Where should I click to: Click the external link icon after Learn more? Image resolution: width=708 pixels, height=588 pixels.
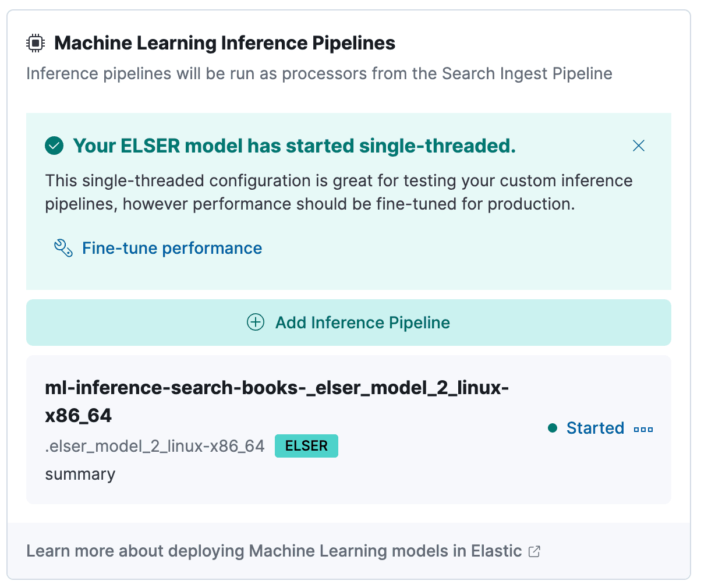tap(534, 551)
